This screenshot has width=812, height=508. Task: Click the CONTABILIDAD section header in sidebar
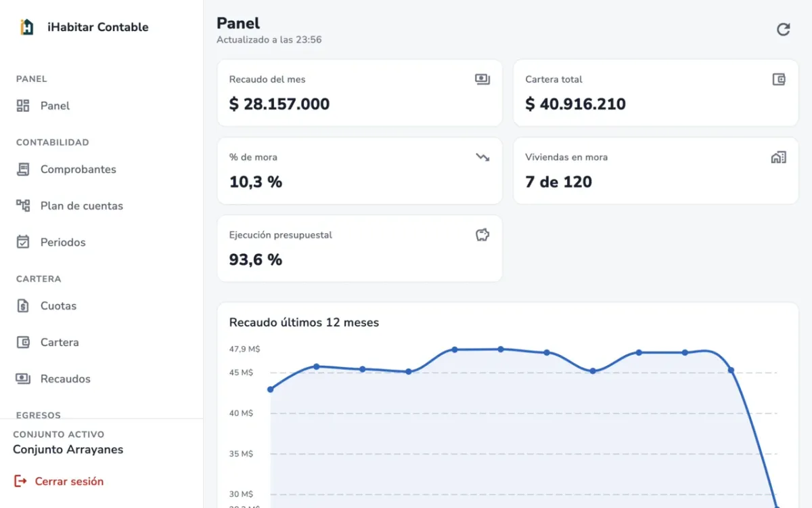(53, 143)
